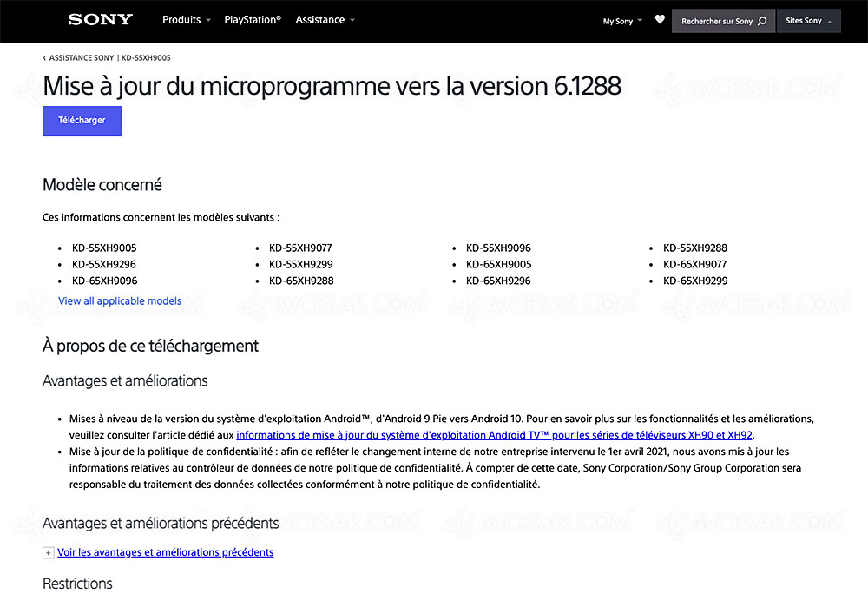Select the KD-55XH9077 model entry
The height and width of the screenshot is (614, 868).
tap(300, 248)
